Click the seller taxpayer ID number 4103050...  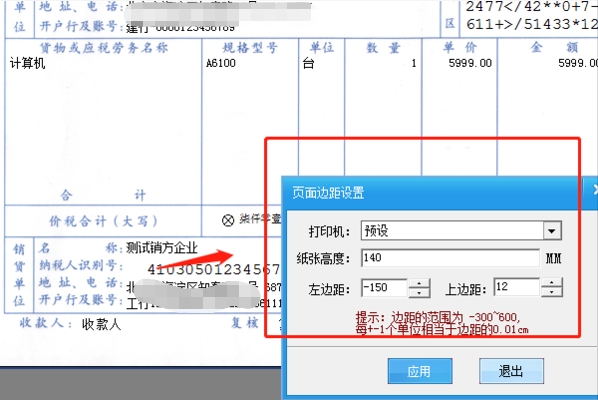214,270
